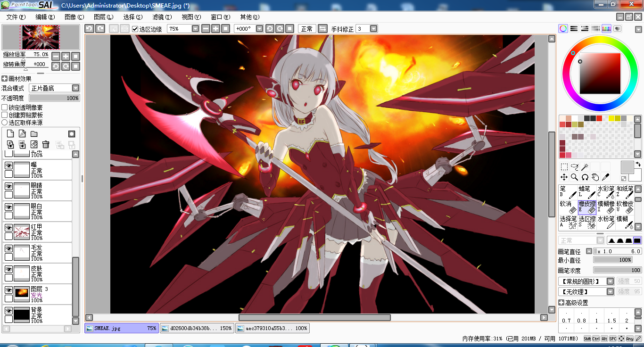Switch to the aec379310a55b3 document tab
This screenshot has width=644, height=347.
(272, 328)
